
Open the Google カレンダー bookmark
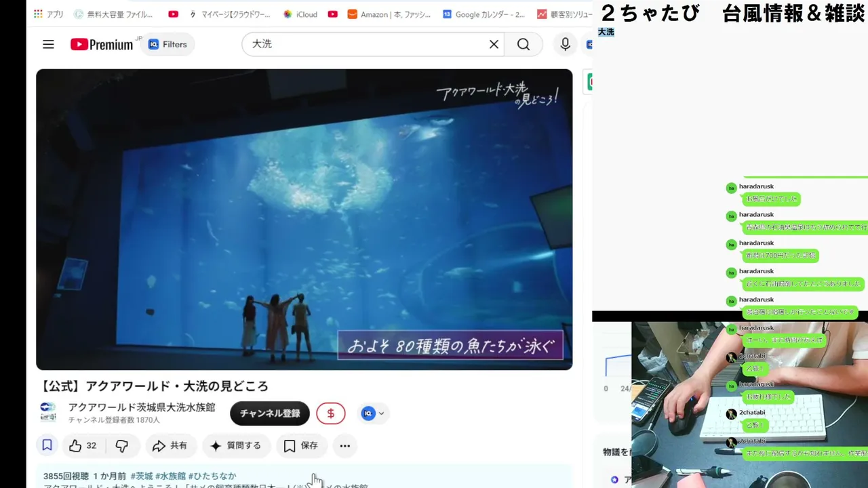tap(484, 14)
